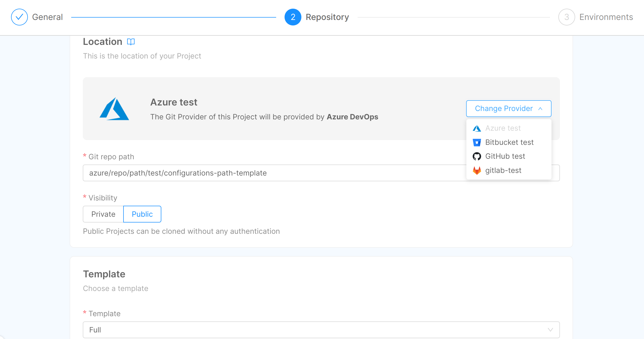Viewport: 644px width, 339px height.
Task: Click the small Azure icon in dropdown
Action: click(477, 128)
